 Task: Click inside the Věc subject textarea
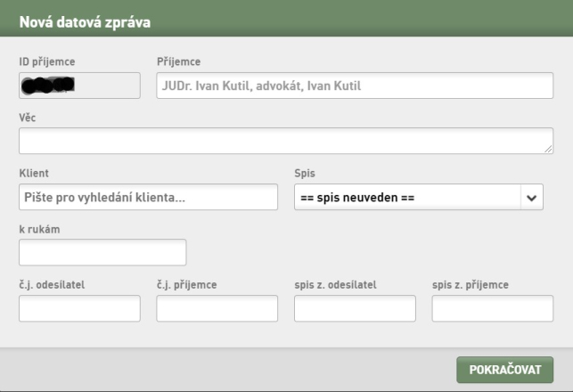[x=286, y=141]
